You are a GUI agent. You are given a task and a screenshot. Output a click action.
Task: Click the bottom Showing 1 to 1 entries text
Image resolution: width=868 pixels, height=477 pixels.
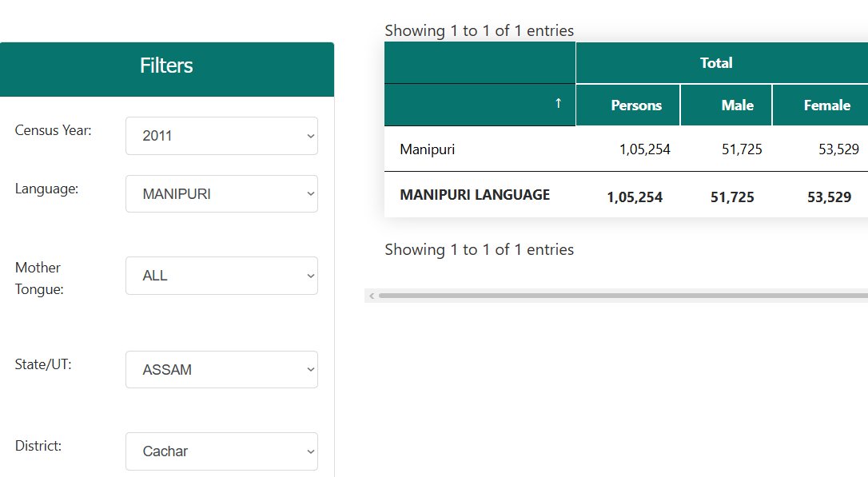pyautogui.click(x=480, y=249)
